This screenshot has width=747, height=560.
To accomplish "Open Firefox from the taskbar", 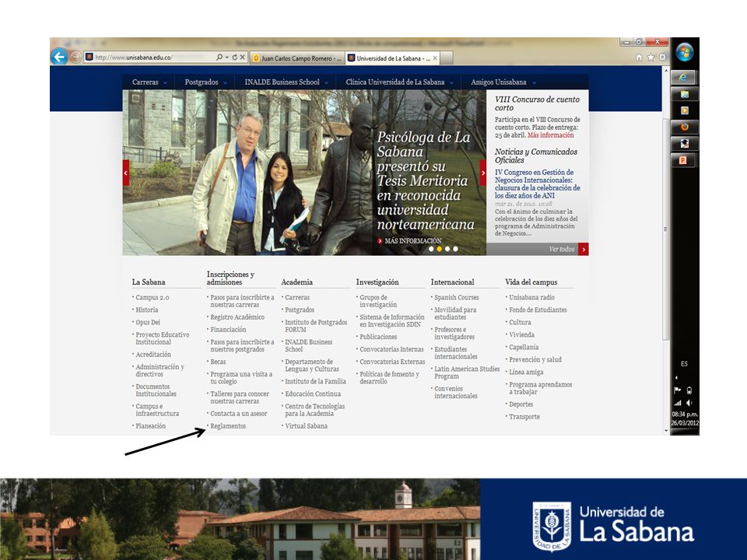I will pyautogui.click(x=684, y=127).
